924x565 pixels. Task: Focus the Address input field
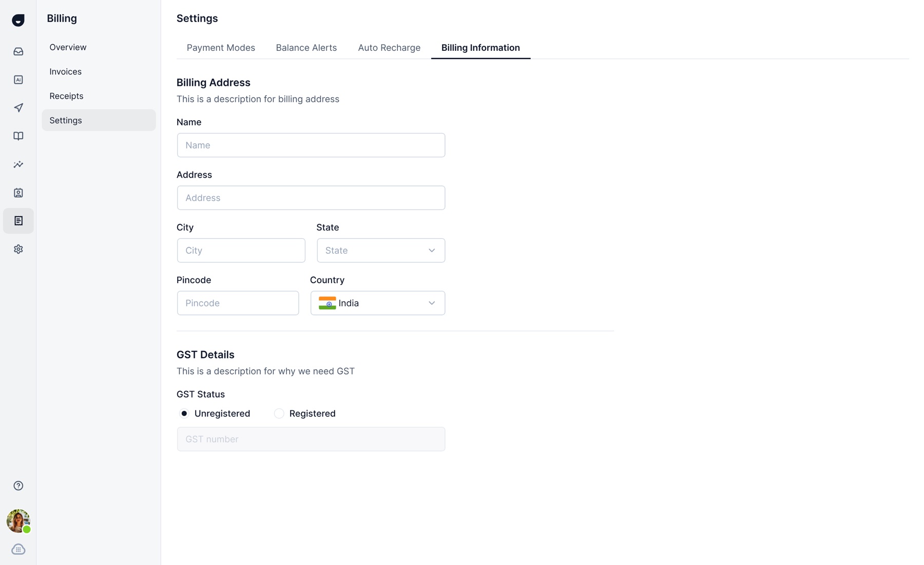coord(311,198)
